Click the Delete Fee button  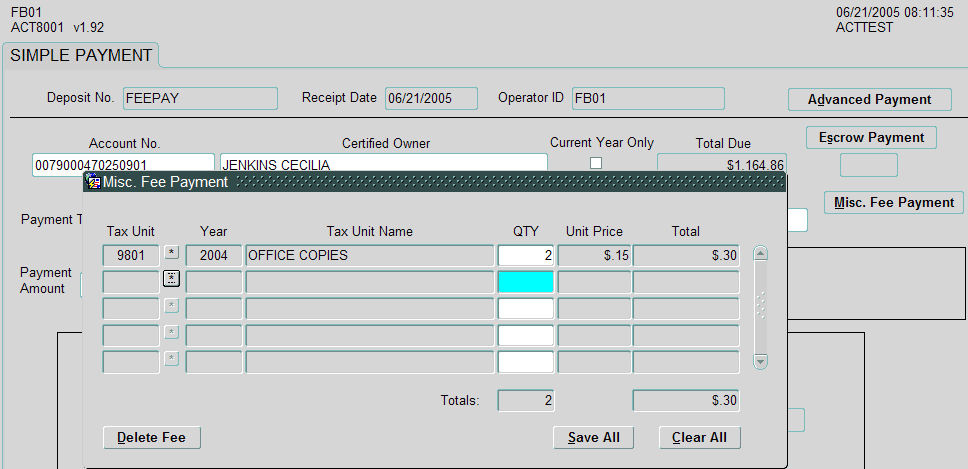(151, 438)
